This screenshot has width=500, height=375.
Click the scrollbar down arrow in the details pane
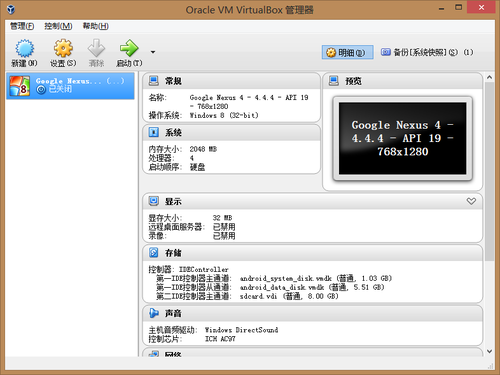coord(489,351)
